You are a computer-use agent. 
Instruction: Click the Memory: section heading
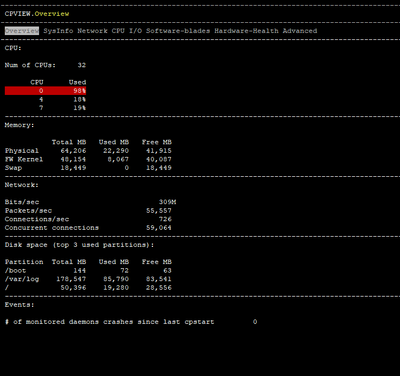pos(19,125)
